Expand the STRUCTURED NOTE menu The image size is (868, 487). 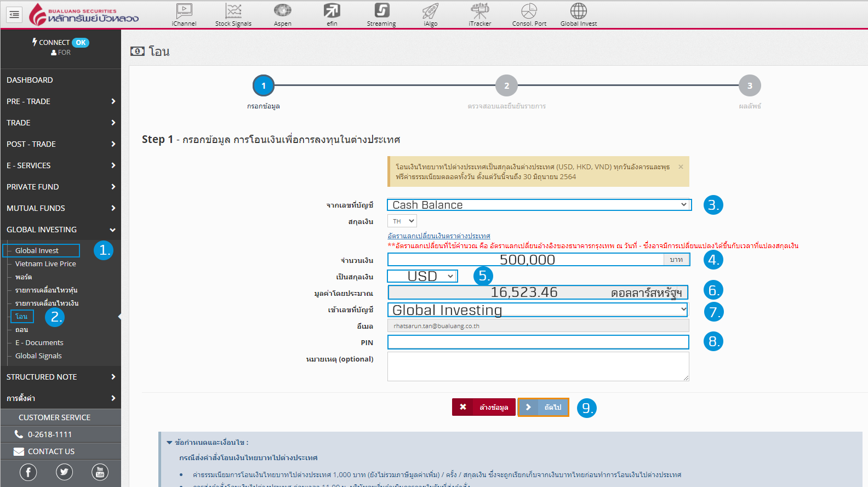coord(60,377)
